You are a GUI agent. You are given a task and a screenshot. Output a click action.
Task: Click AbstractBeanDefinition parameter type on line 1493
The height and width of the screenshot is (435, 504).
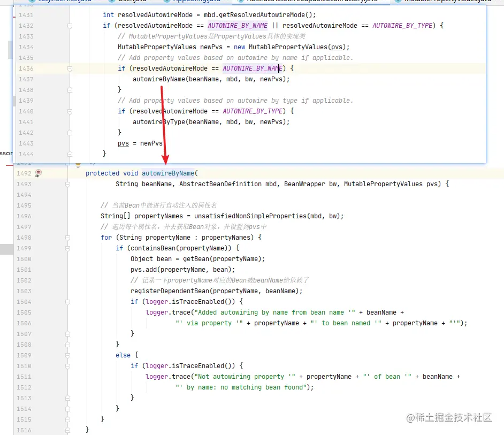(x=220, y=184)
